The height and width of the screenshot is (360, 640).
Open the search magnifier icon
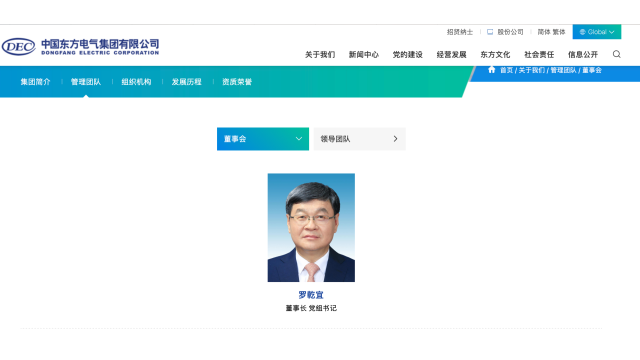(616, 54)
